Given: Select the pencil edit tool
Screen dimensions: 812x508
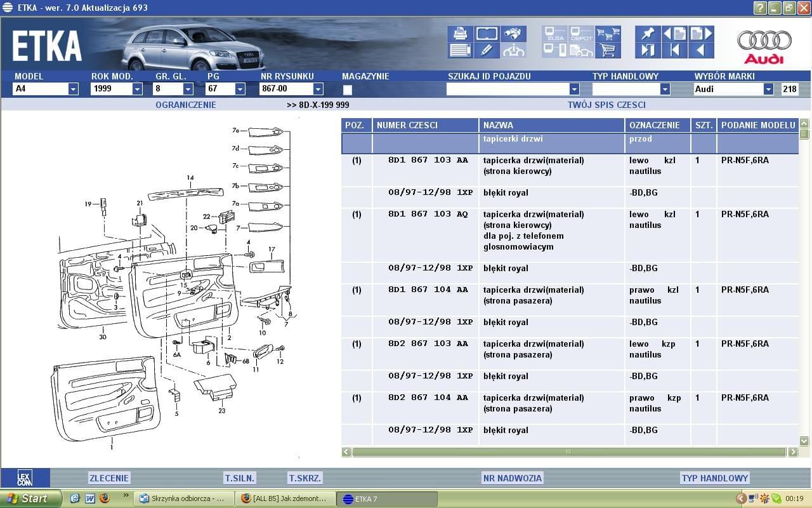Looking at the screenshot, I should coord(487,50).
